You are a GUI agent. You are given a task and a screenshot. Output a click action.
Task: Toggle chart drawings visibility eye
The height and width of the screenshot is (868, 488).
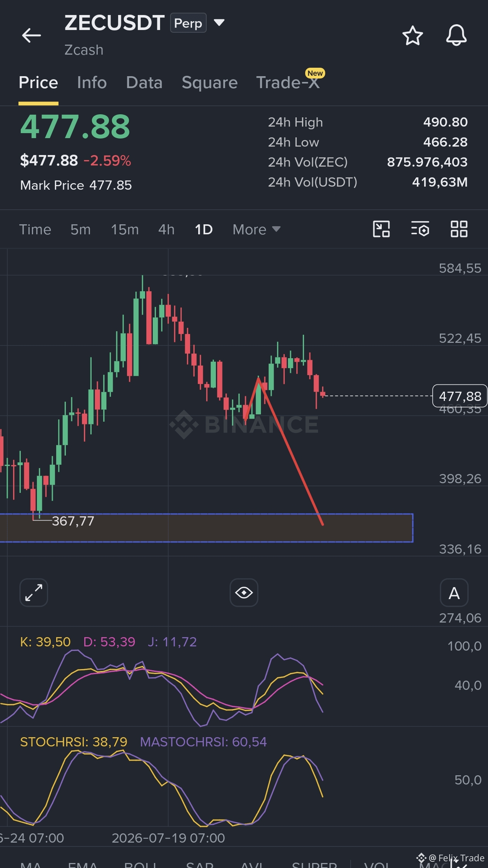coord(244,593)
